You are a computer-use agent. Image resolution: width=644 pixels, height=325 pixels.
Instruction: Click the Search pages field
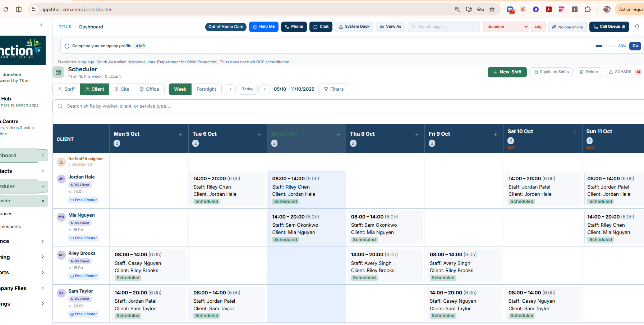point(444,27)
